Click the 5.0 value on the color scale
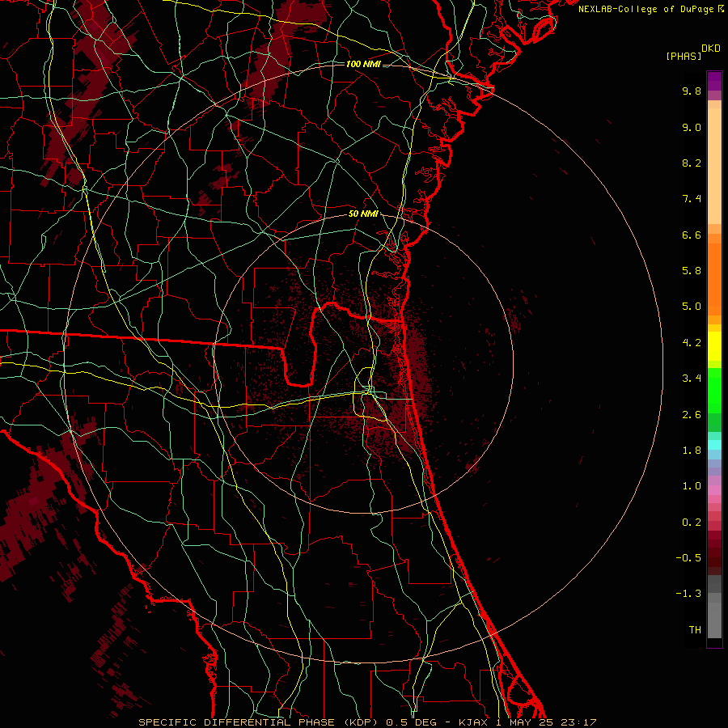Image resolution: width=728 pixels, height=728 pixels. coord(692,307)
